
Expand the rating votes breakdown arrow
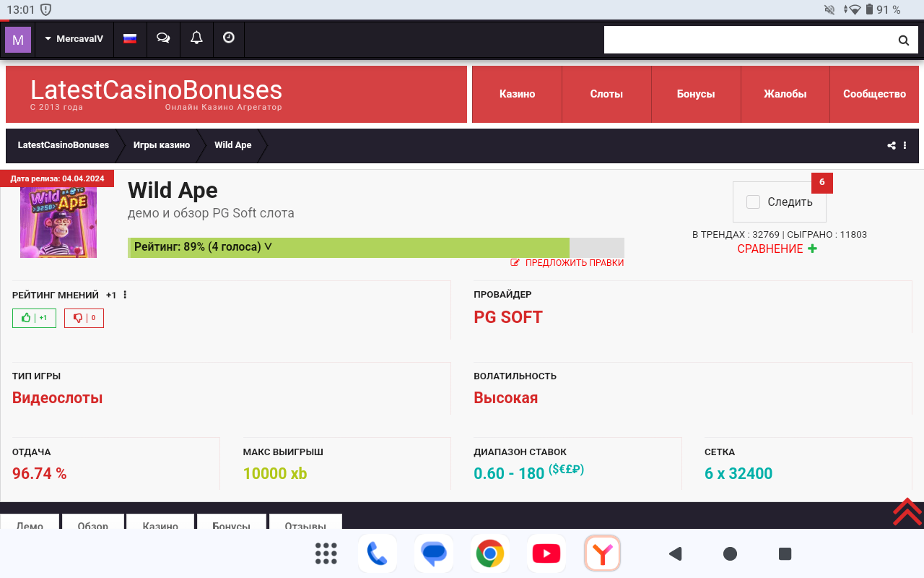268,247
